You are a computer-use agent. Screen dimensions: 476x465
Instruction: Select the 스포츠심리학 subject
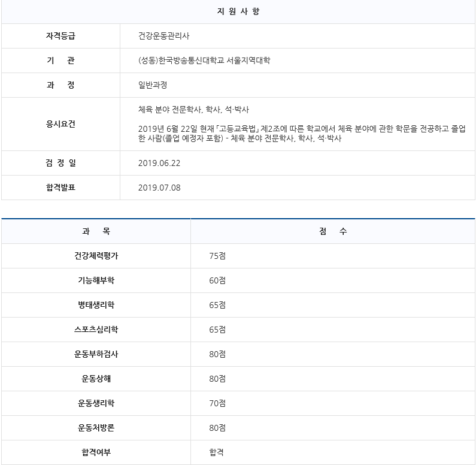pos(96,330)
